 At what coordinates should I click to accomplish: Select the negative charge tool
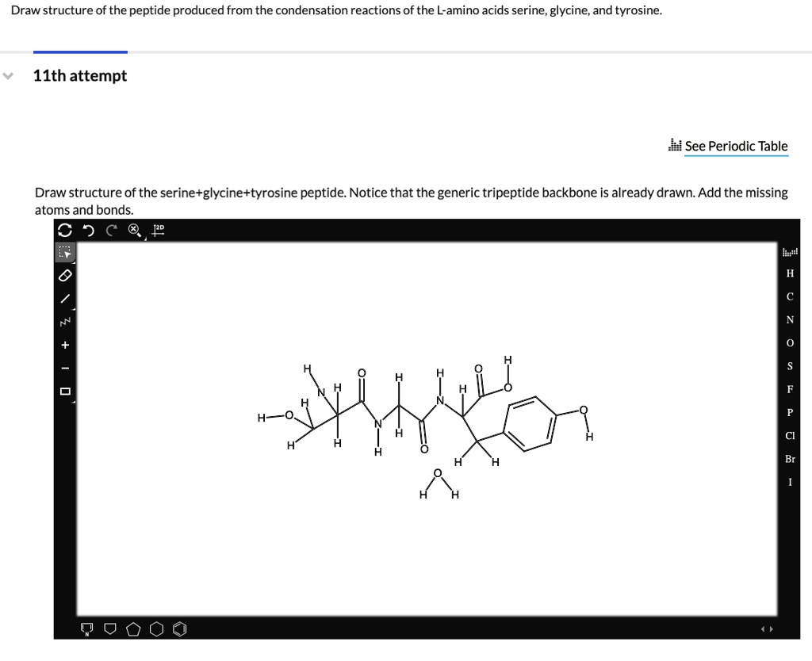pos(65,367)
